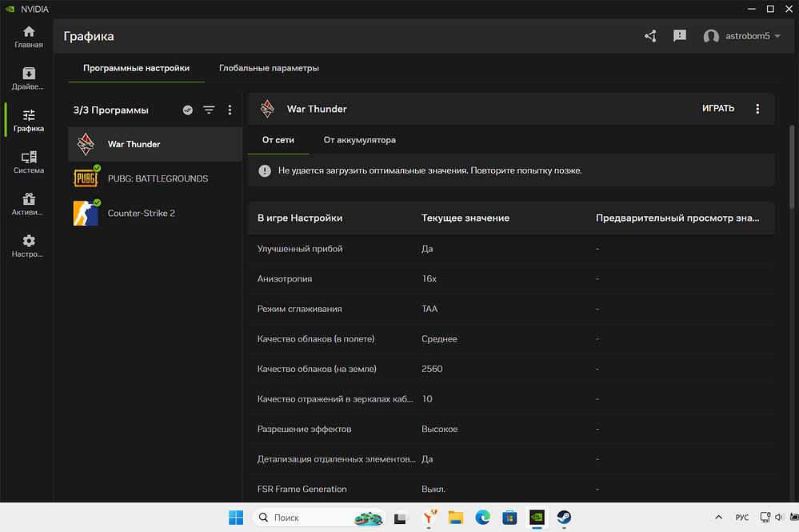Expand hidden system tray icons

[718, 518]
